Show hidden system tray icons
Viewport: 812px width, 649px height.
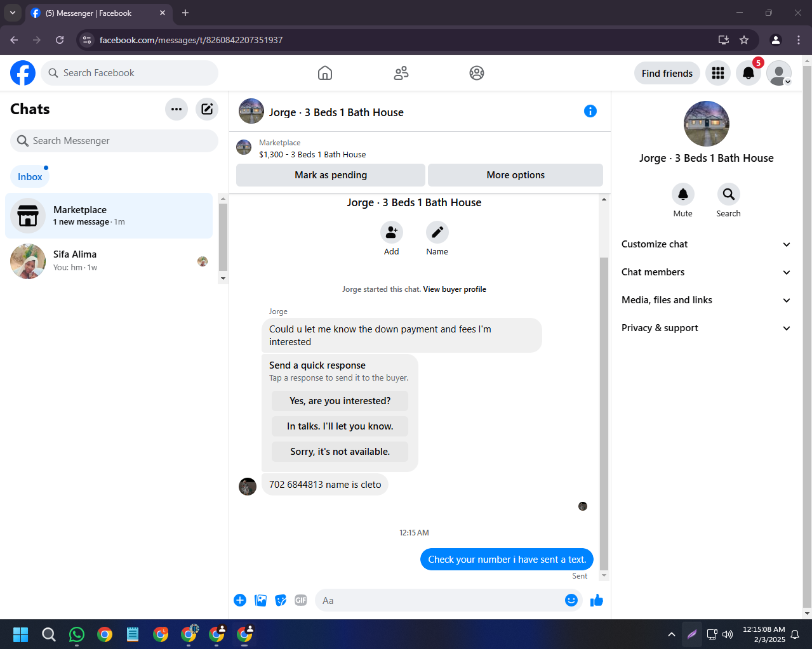672,634
